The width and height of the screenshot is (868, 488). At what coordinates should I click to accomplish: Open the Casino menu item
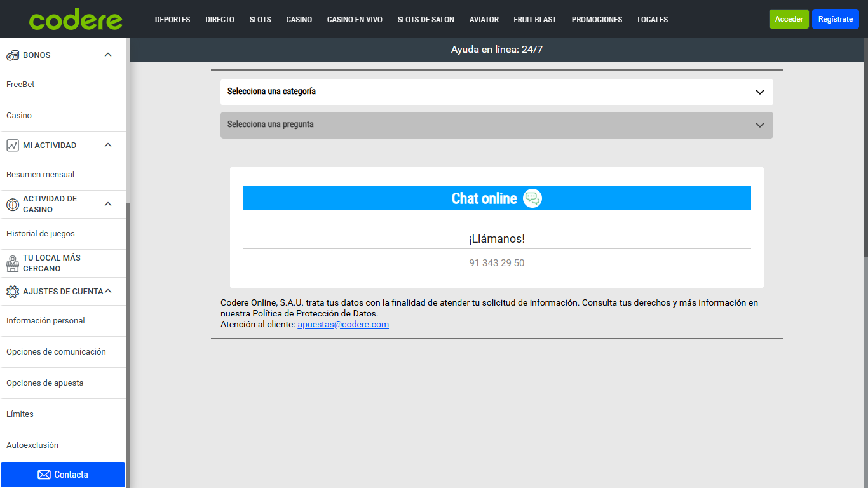[x=299, y=20]
